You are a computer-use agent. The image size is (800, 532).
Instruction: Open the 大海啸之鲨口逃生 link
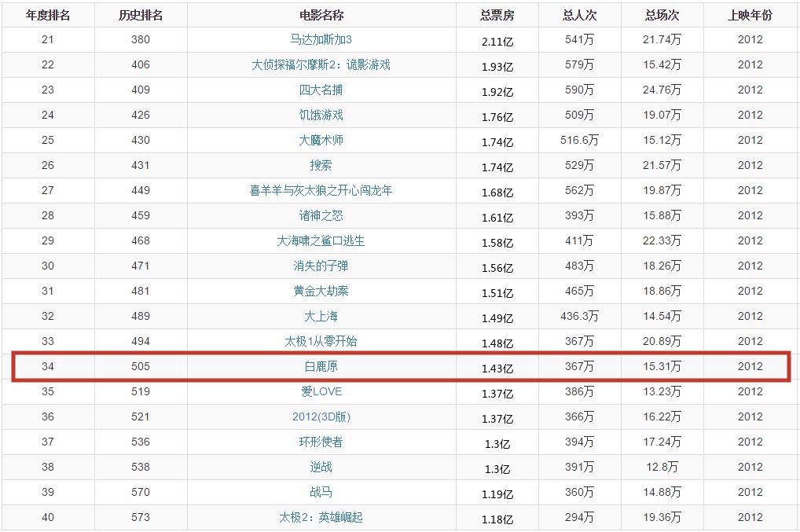coord(321,240)
